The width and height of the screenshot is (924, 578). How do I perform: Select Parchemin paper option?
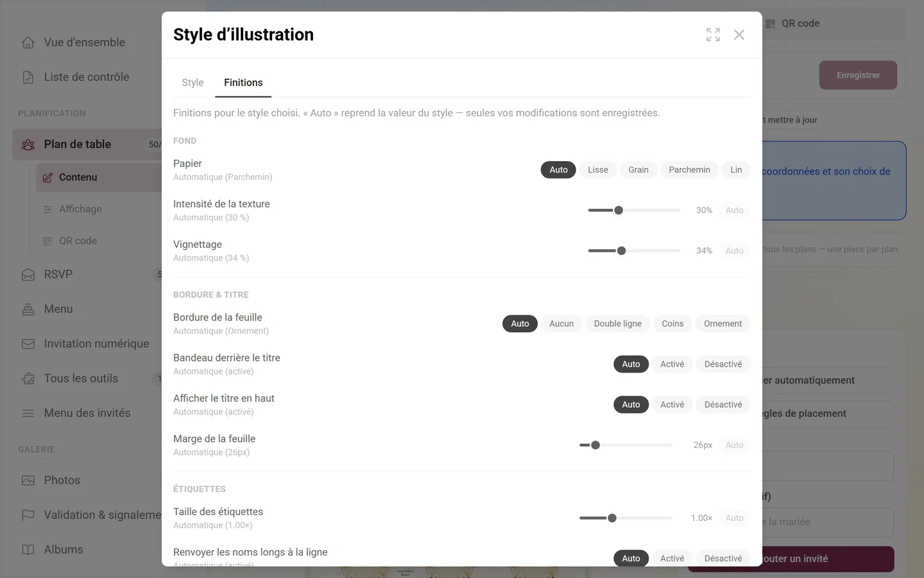(689, 170)
